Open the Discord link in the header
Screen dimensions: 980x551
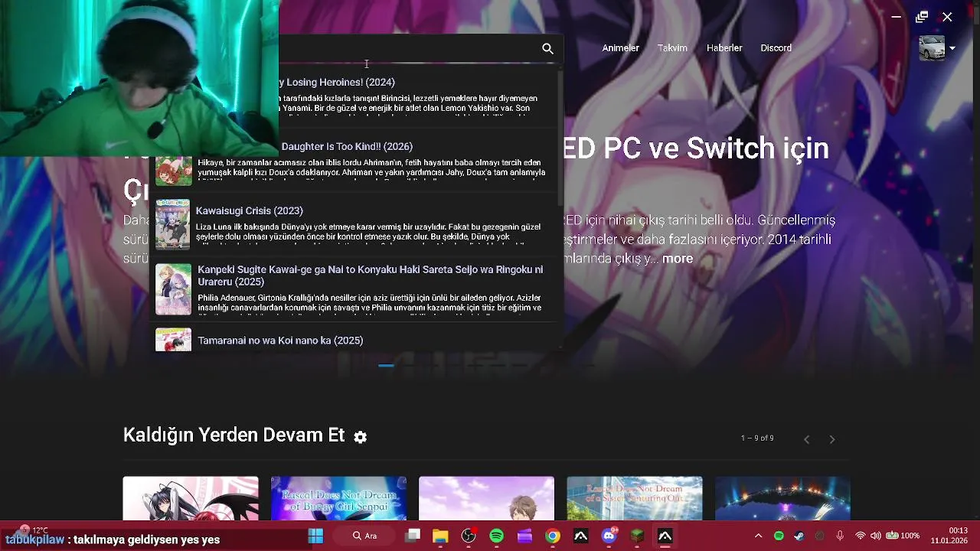coord(776,48)
